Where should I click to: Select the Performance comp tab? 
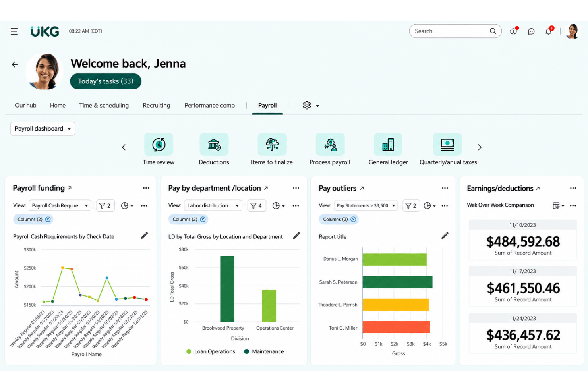(209, 106)
